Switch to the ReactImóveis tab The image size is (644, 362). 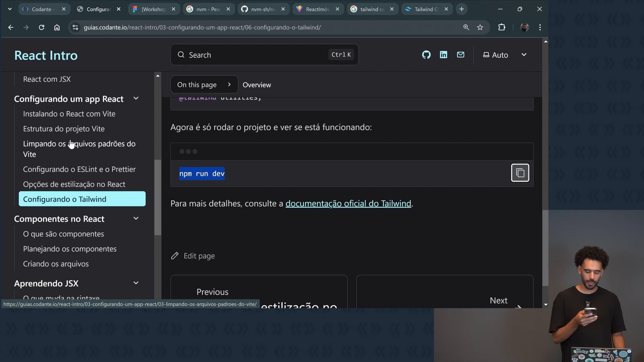pyautogui.click(x=318, y=9)
